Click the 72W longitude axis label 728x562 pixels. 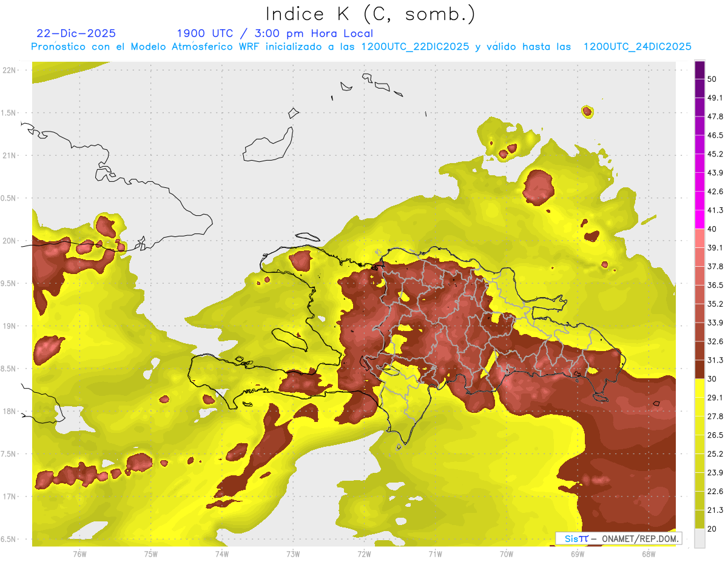pyautogui.click(x=364, y=554)
